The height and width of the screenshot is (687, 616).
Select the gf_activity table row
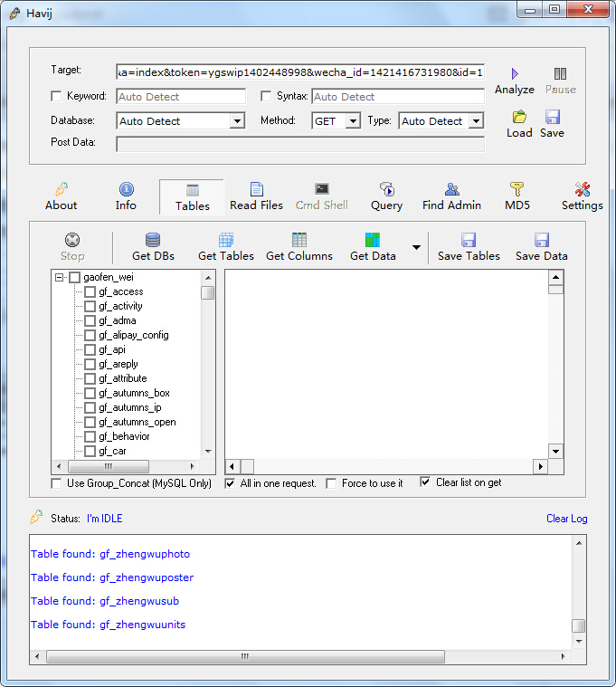120,306
